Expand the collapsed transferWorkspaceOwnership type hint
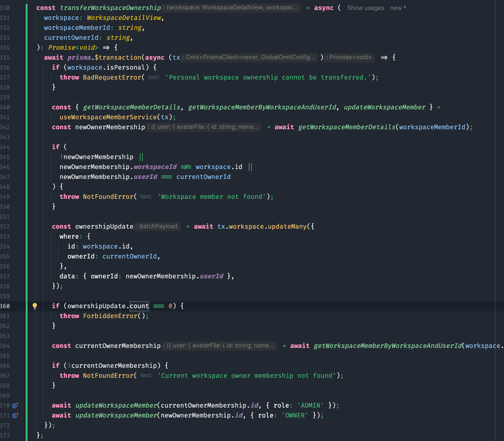 tap(231, 8)
